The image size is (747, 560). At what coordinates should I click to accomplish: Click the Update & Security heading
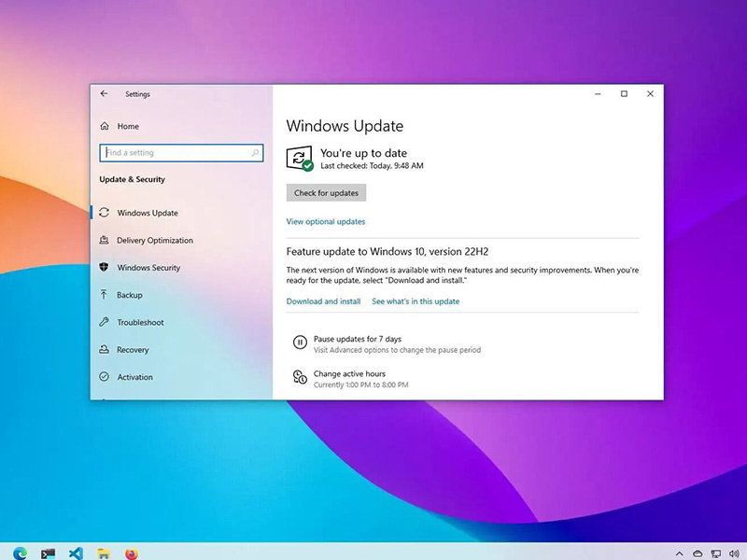(x=133, y=179)
